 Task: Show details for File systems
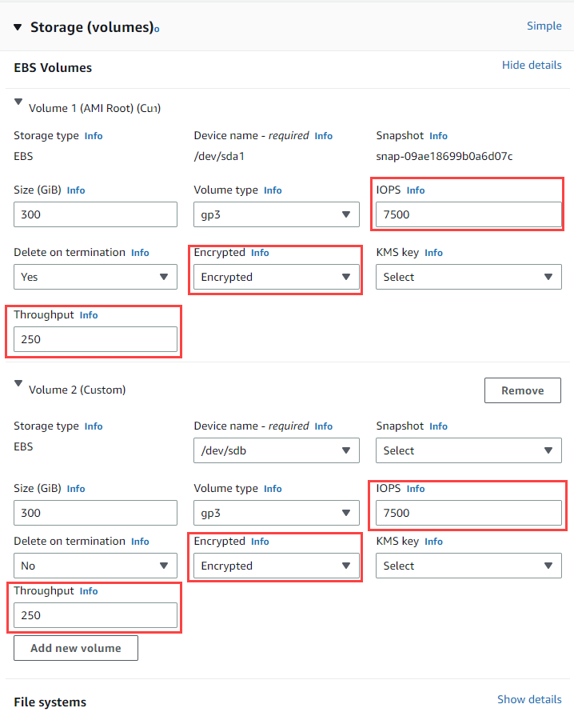click(529, 699)
